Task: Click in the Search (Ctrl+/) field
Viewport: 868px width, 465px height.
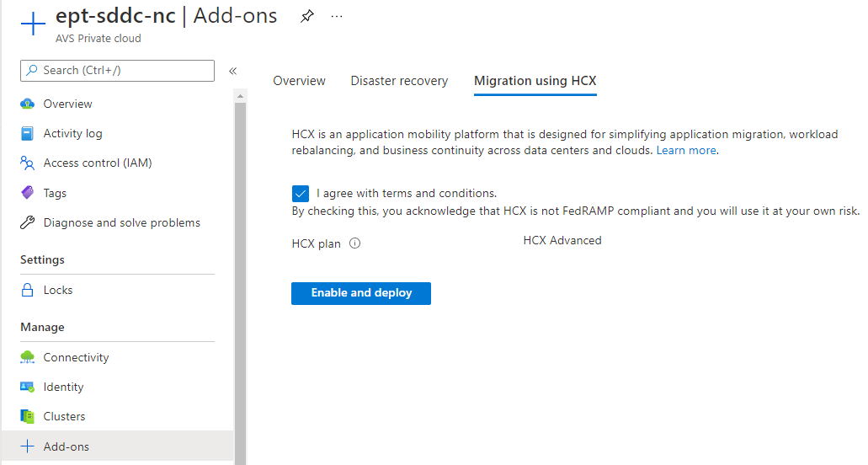Action: point(118,71)
